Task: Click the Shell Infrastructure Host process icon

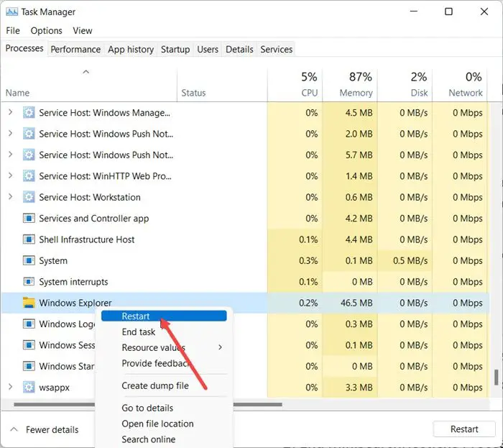Action: pos(29,239)
